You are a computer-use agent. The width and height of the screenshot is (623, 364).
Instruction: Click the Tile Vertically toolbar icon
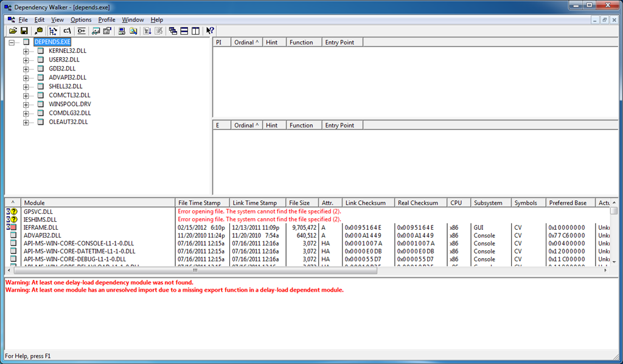[x=195, y=31]
